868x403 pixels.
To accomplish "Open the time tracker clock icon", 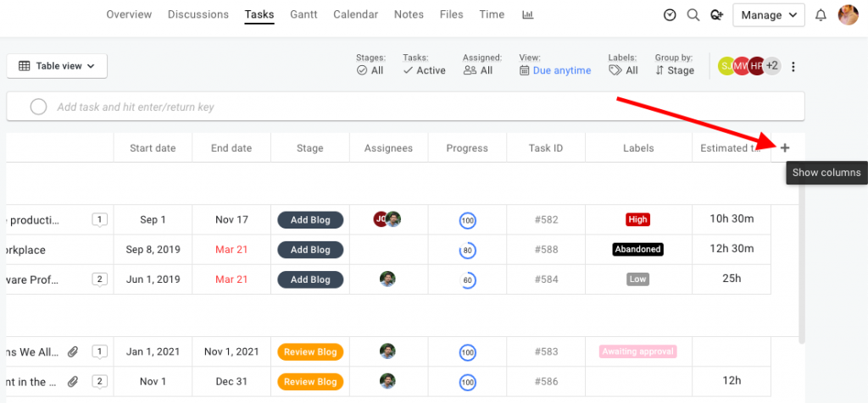I will pos(670,15).
